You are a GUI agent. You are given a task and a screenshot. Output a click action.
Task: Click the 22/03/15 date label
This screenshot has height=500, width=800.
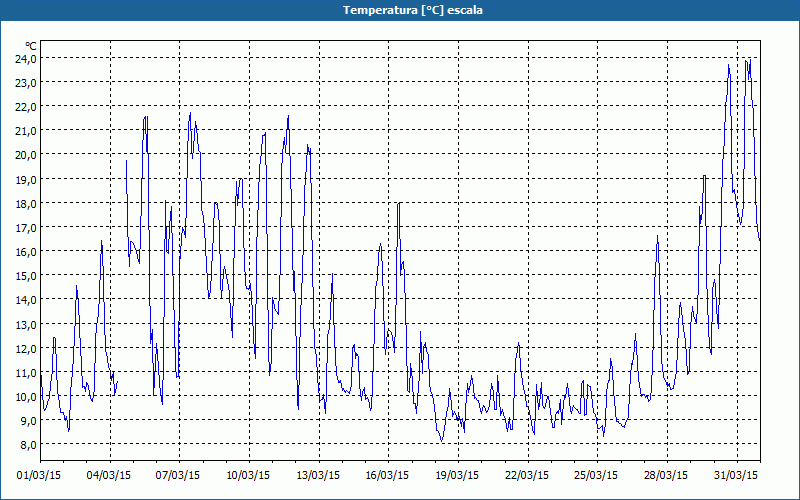pyautogui.click(x=527, y=476)
